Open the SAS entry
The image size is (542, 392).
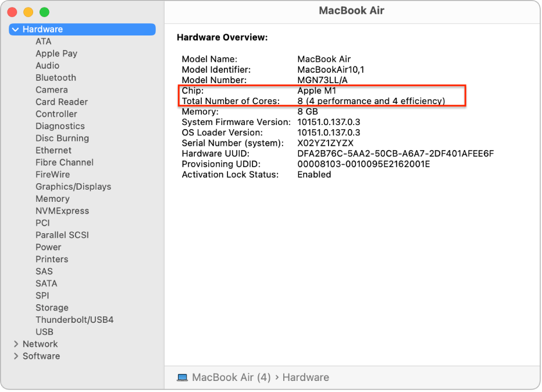[x=44, y=272]
